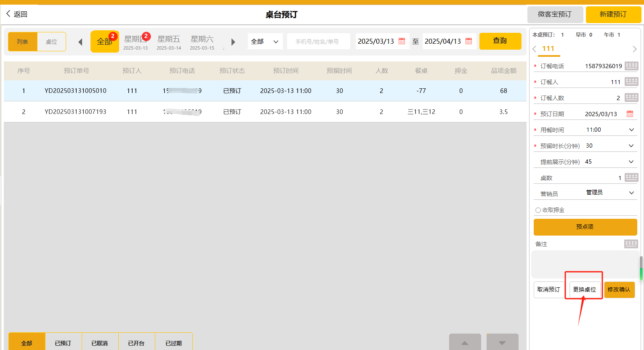Open calendar icon of end date 2025/04/13
644x350 pixels.
pos(468,41)
